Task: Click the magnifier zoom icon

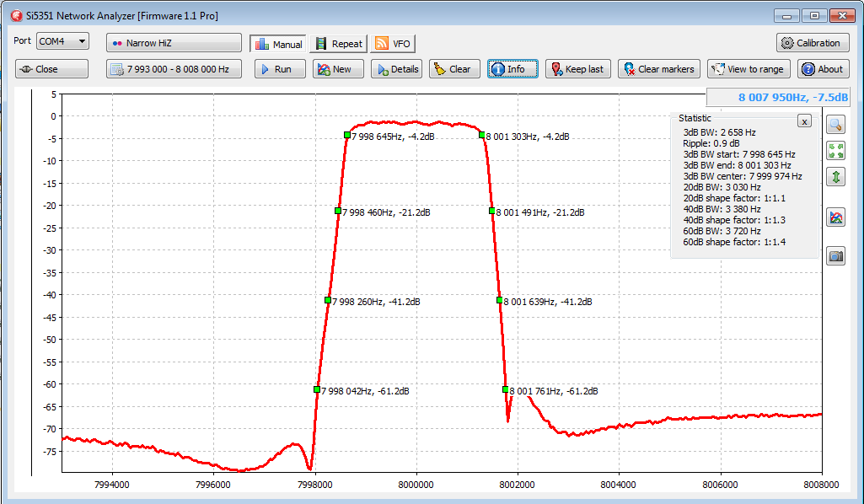Action: pos(836,125)
